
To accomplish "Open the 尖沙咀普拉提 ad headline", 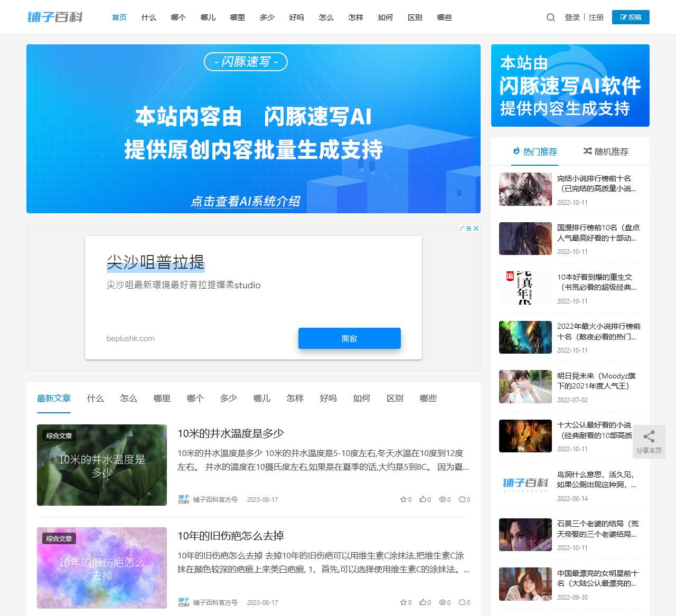I will click(x=155, y=262).
